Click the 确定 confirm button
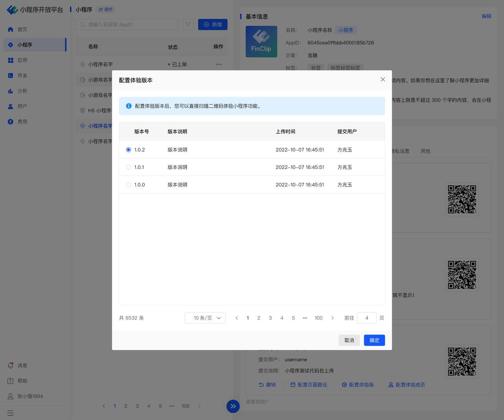Screen dimensions: 504x420 tap(374, 340)
